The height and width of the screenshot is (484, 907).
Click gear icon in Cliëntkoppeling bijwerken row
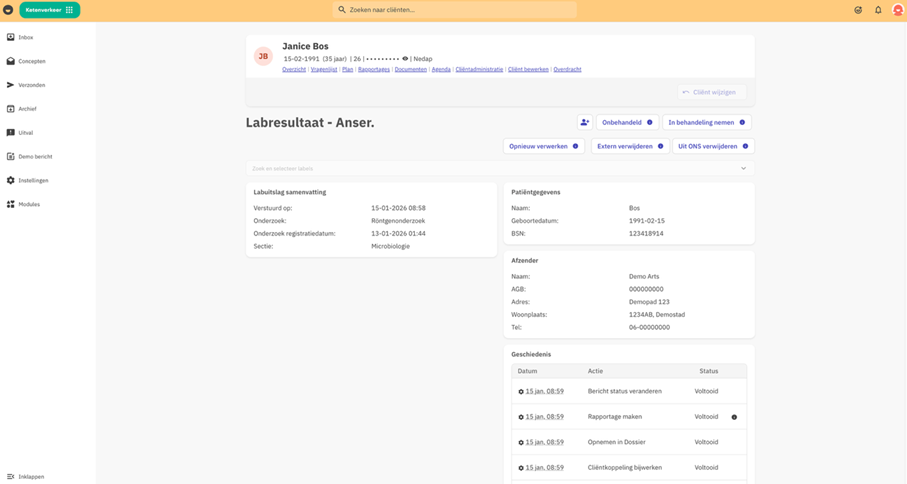point(521,468)
